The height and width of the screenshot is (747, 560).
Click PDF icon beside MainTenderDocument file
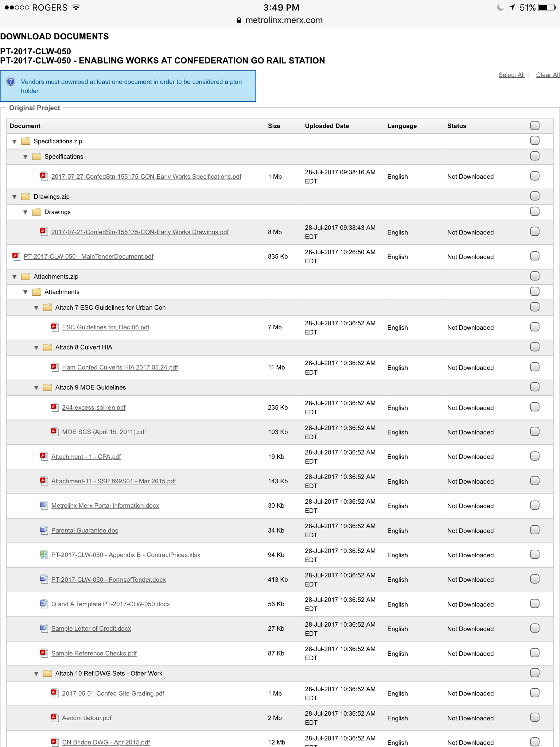point(16,256)
